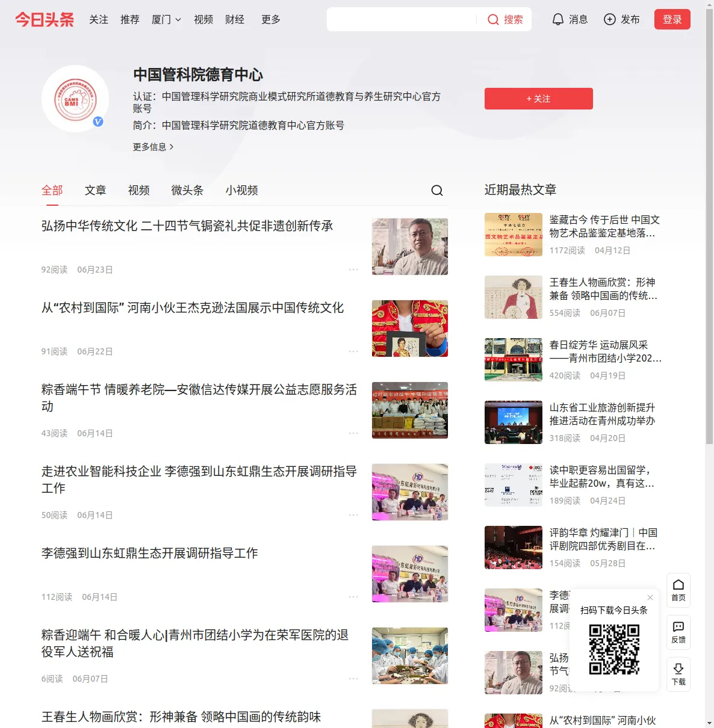Open the sidebar 鉴藏古今 thumbnail
Screen dimensions: 714x728
[514, 235]
